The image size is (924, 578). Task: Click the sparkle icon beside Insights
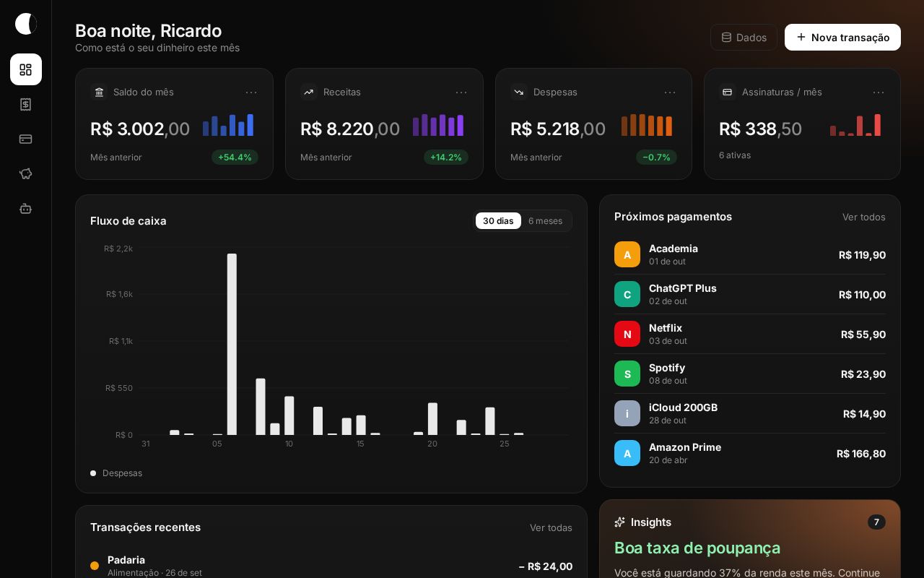click(x=620, y=522)
